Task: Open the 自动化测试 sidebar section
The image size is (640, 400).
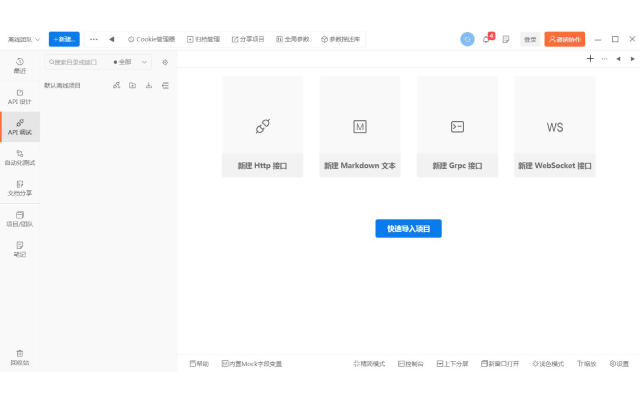Action: tap(20, 158)
